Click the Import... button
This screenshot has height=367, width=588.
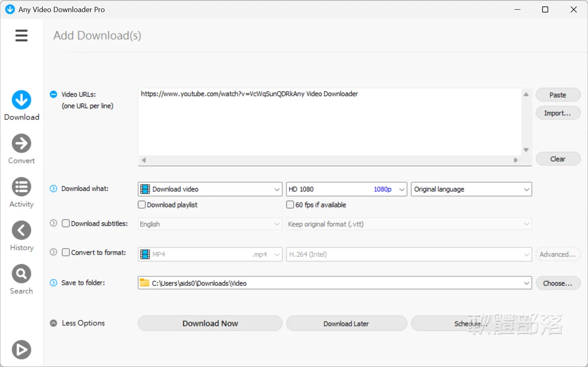point(558,113)
